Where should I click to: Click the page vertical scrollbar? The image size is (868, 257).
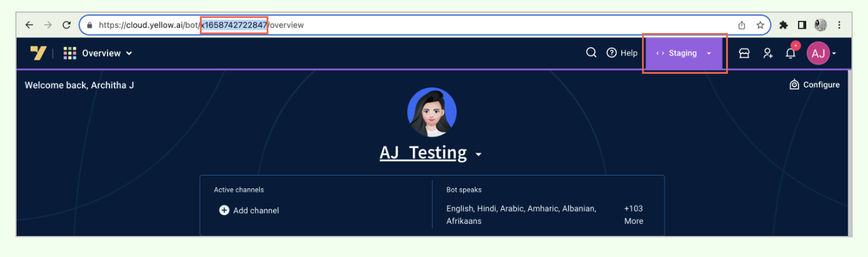(849, 153)
